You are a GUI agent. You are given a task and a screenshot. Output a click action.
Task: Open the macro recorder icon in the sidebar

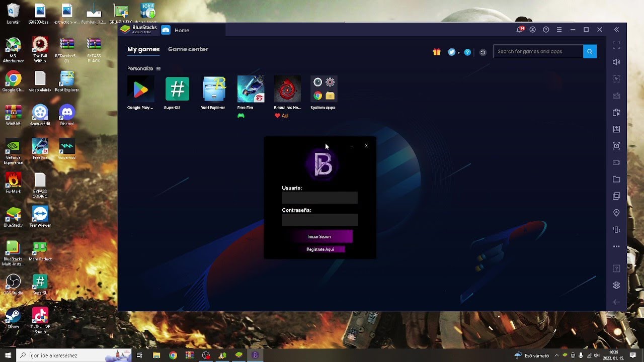(x=616, y=112)
